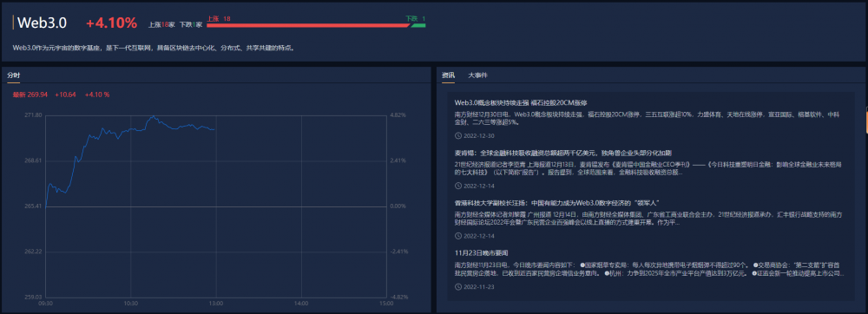
Task: Click the red 上涨 18 progress bar
Action: point(308,25)
